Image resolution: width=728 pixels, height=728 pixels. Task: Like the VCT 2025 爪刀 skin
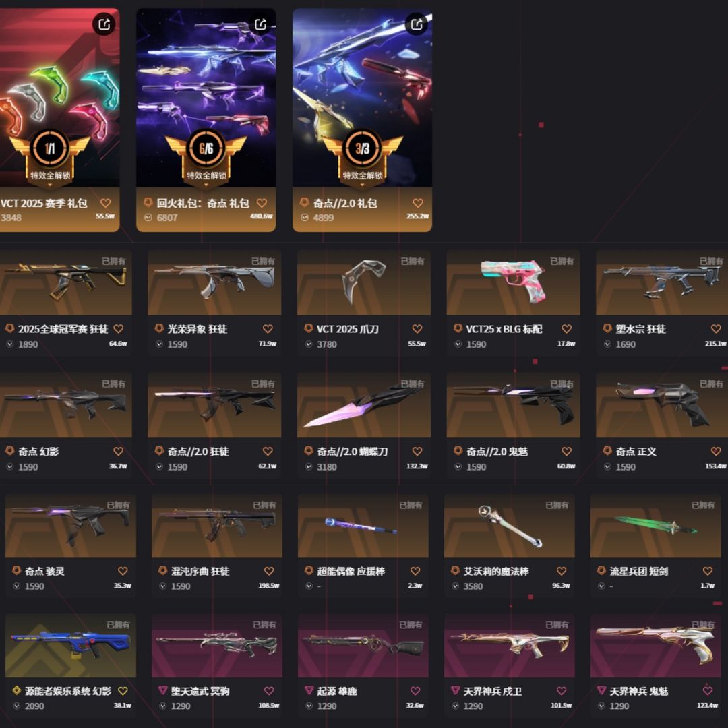(x=417, y=329)
